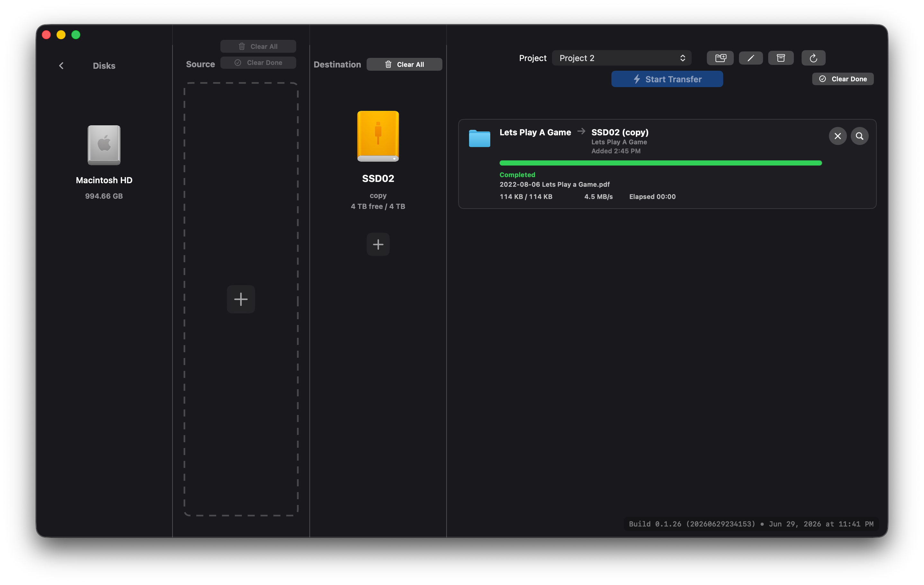The image size is (924, 585).
Task: Click the green full-screen window button
Action: pyautogui.click(x=76, y=35)
